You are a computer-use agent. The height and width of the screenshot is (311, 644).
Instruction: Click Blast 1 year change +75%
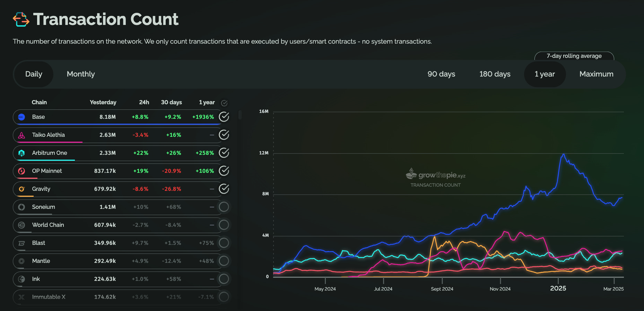tap(206, 243)
